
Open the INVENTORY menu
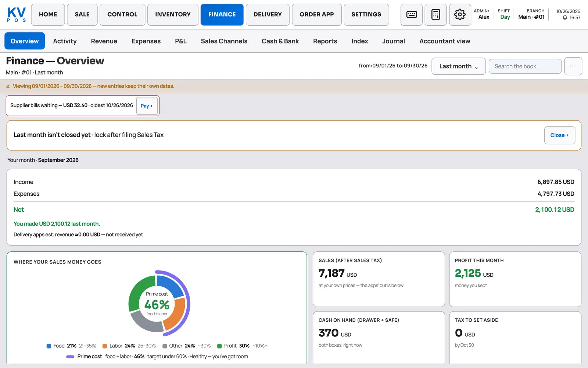tap(173, 15)
